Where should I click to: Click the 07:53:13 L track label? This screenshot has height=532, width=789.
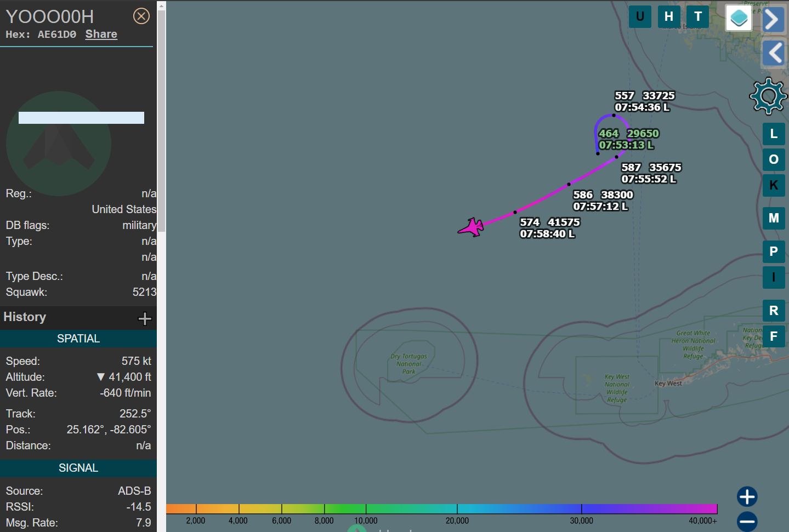click(x=626, y=145)
